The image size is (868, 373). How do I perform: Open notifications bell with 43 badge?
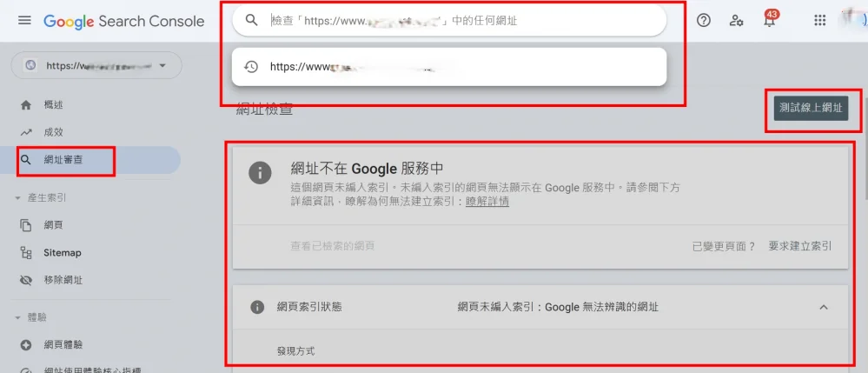point(770,21)
